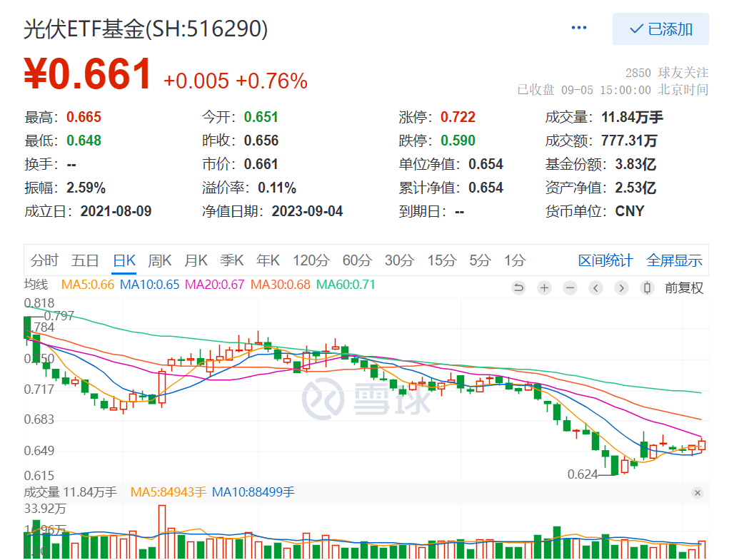Open the more options ellipsis menu
The width and height of the screenshot is (729, 560).
pos(578,27)
